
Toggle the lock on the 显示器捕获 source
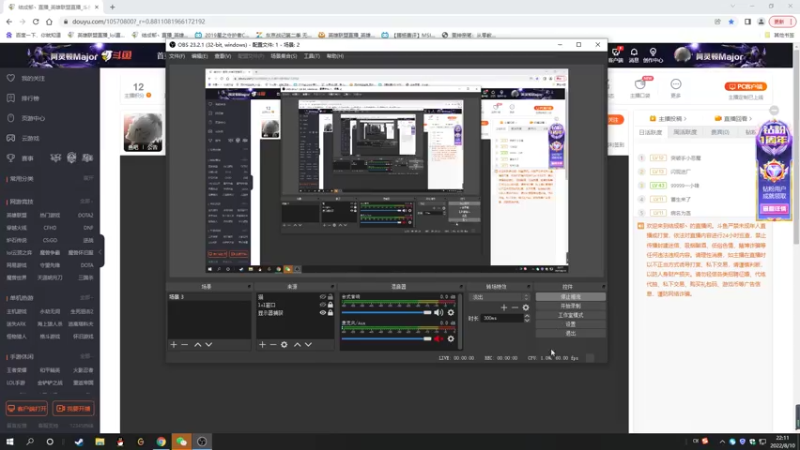(x=330, y=313)
